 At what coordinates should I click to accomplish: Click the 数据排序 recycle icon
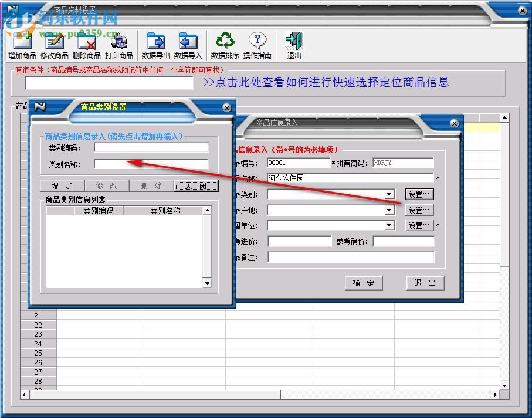click(x=225, y=41)
